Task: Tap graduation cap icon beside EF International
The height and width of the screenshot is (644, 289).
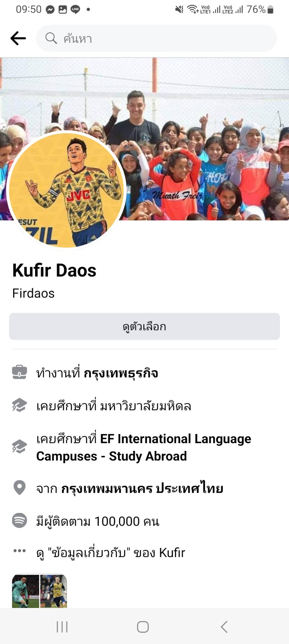Action: [x=20, y=446]
